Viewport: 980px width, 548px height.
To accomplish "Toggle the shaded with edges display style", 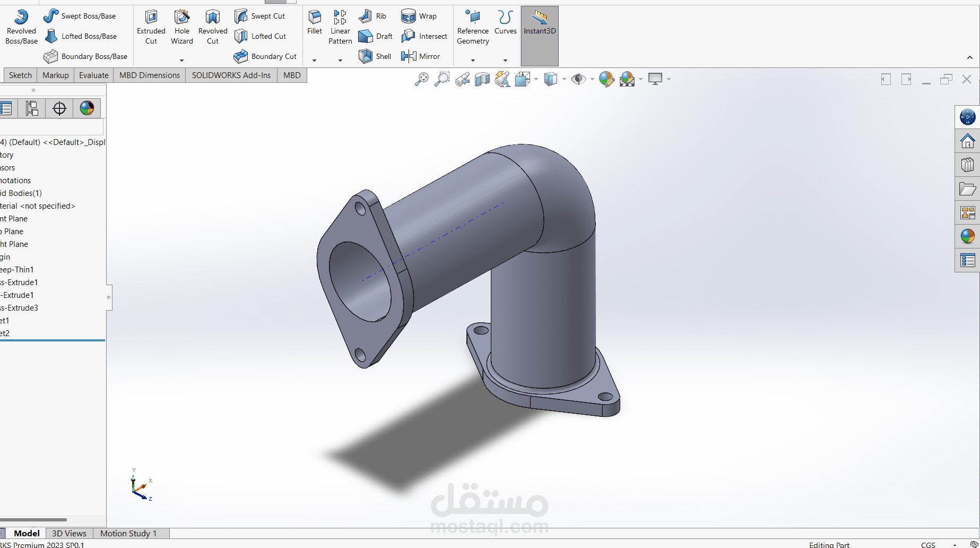I will pyautogui.click(x=550, y=79).
